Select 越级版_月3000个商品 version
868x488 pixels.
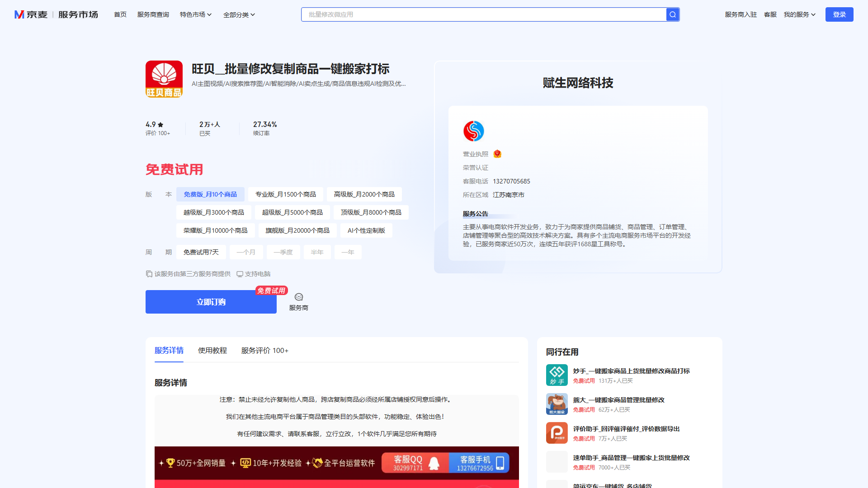coord(214,212)
